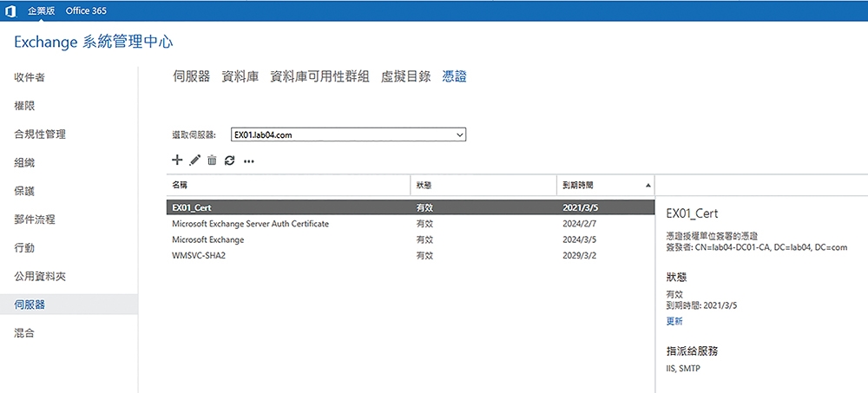Select Microsoft Exchange Server Auth Certificate row

[411, 224]
